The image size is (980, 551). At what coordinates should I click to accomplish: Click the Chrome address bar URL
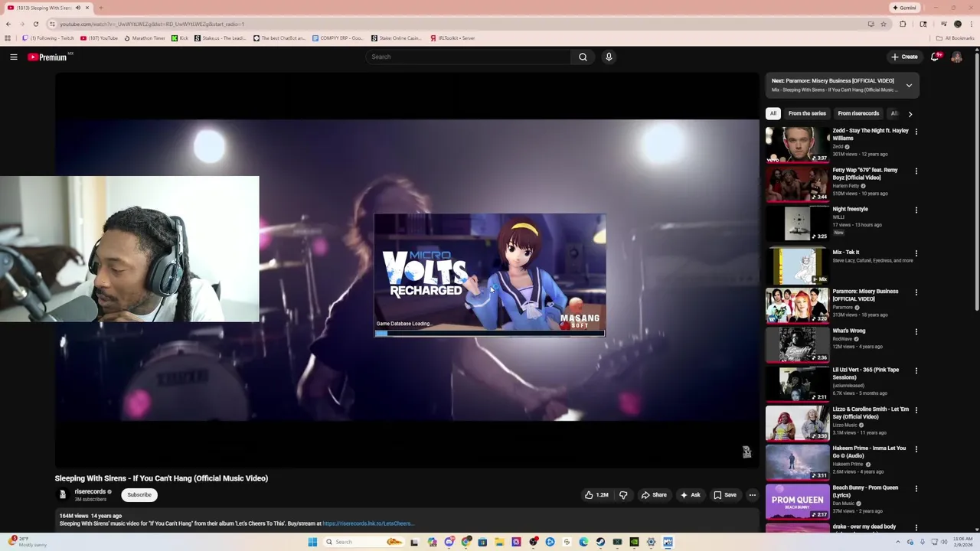coord(152,24)
